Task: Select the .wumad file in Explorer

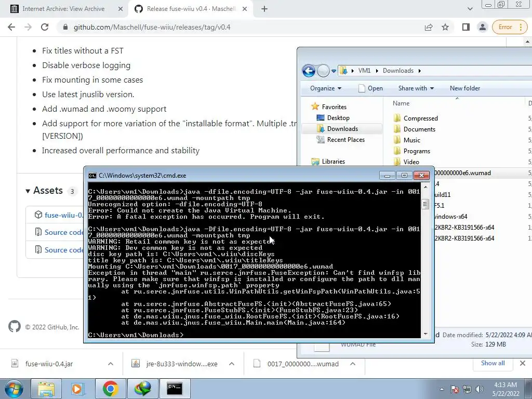Action: 463,173
